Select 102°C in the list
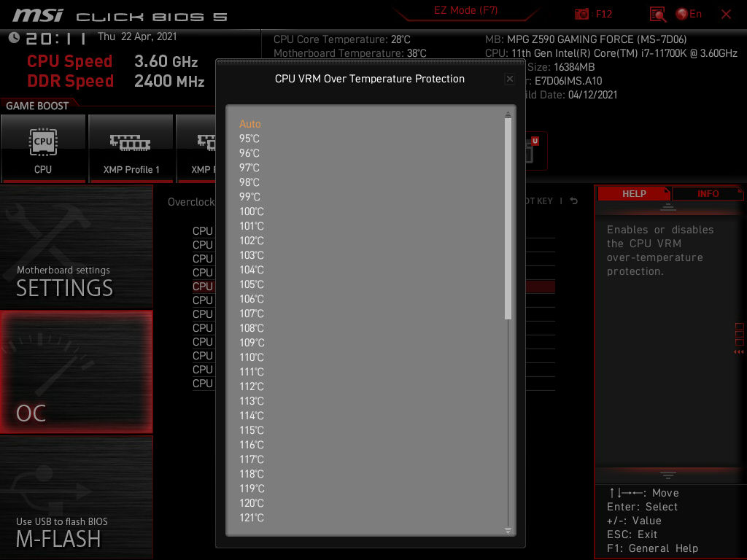Viewport: 747px width, 560px height. (x=251, y=241)
